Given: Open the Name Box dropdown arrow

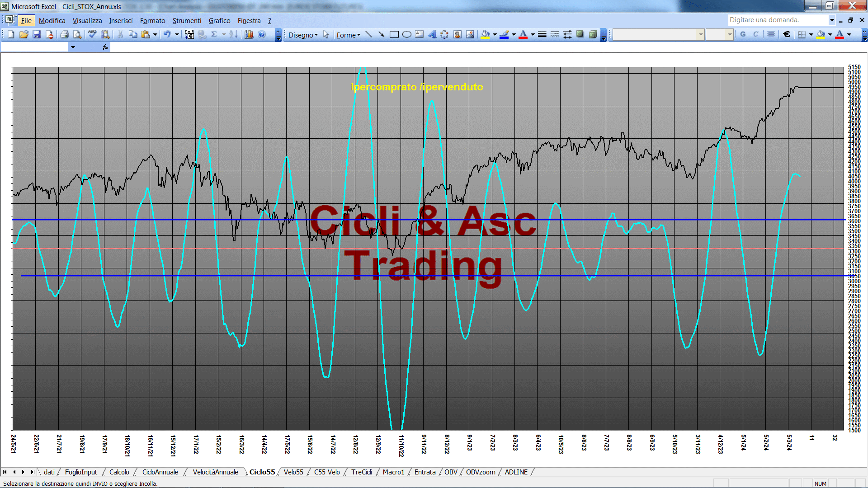Looking at the screenshot, I should (73, 47).
